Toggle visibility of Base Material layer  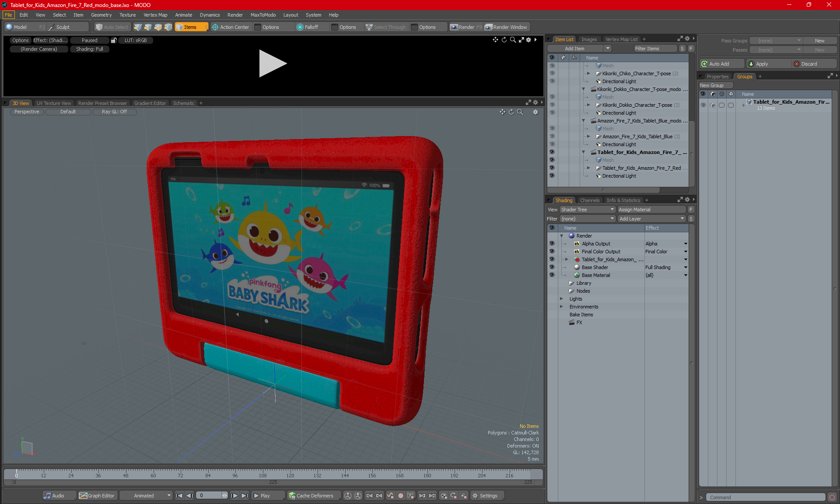(552, 275)
